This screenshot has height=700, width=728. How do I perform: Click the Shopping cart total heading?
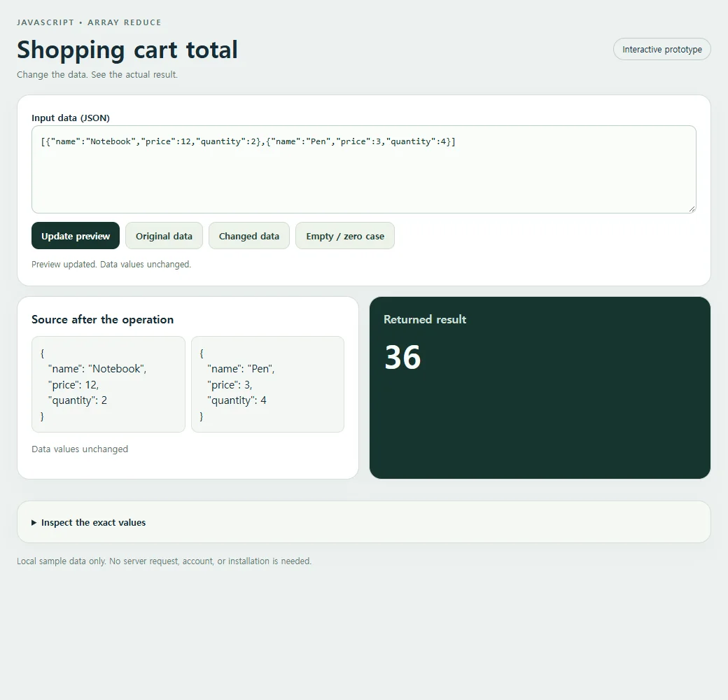coord(127,50)
